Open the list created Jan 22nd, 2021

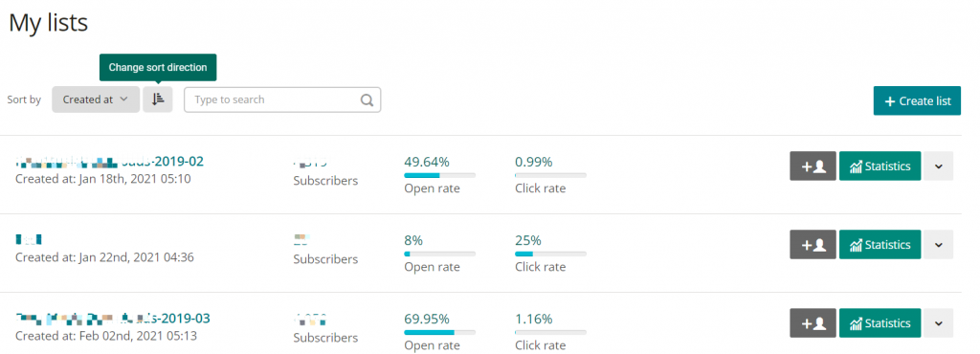coord(29,239)
